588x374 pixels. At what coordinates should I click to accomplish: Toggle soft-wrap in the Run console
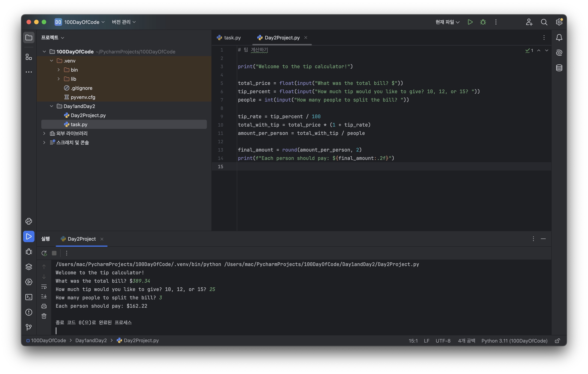44,286
